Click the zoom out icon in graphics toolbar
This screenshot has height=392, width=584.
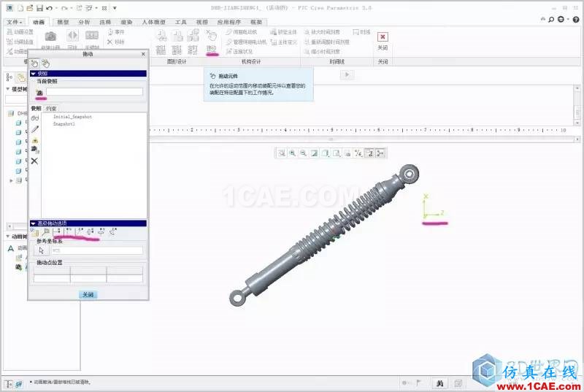(x=304, y=153)
